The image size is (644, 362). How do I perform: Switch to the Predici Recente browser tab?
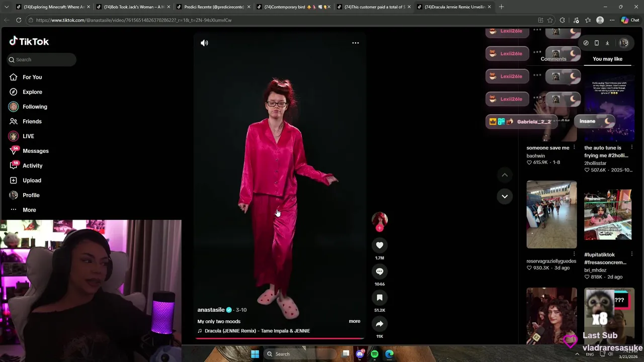(213, 7)
